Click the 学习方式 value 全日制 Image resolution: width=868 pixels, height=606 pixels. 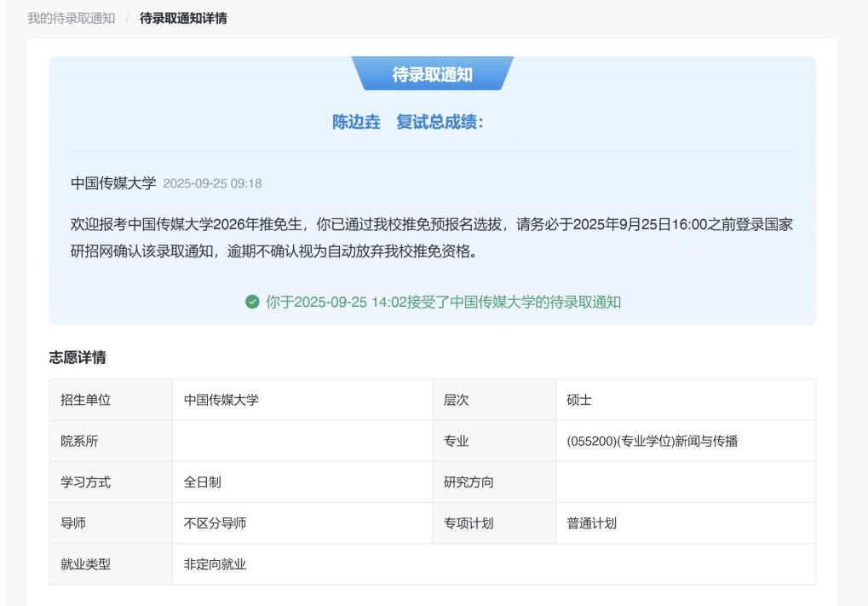[203, 482]
